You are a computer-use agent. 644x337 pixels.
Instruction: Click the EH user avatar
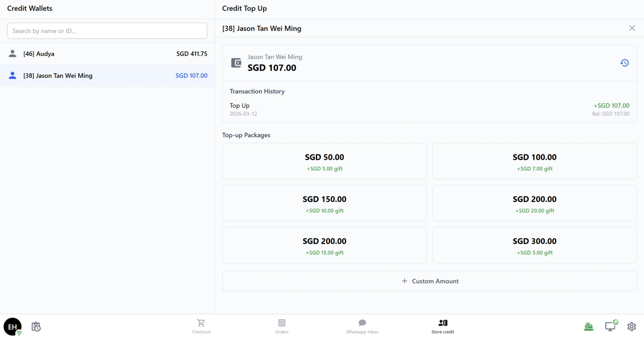point(12,327)
